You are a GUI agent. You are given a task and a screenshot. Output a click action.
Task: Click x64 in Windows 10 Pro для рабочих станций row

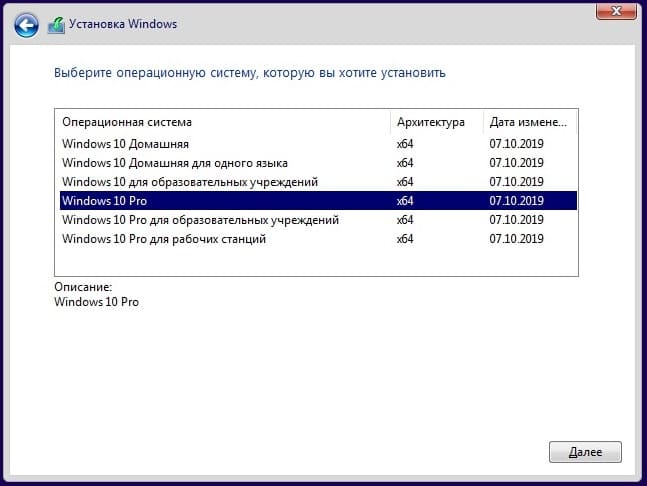coord(405,239)
